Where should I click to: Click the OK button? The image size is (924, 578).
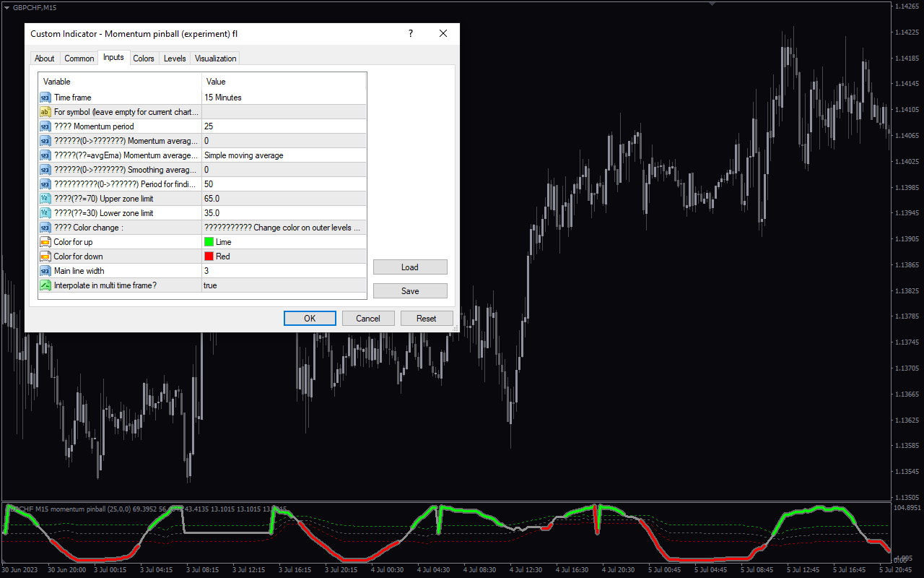point(310,318)
